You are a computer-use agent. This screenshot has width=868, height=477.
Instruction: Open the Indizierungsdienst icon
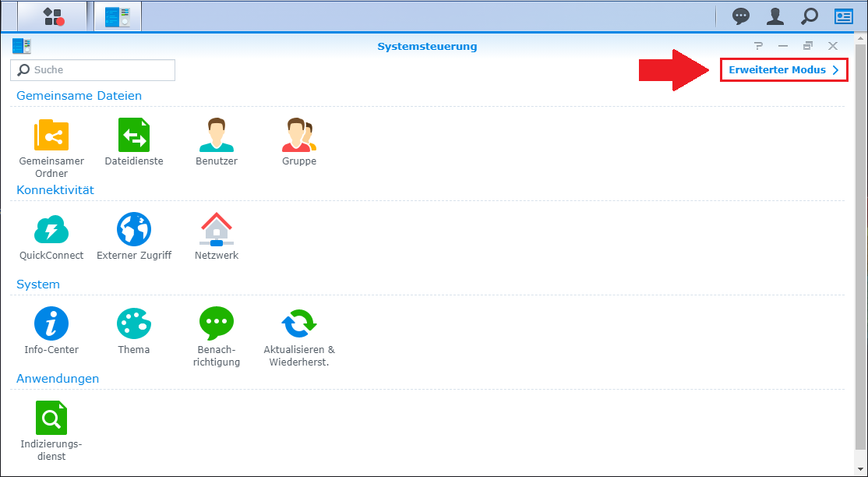coord(51,419)
